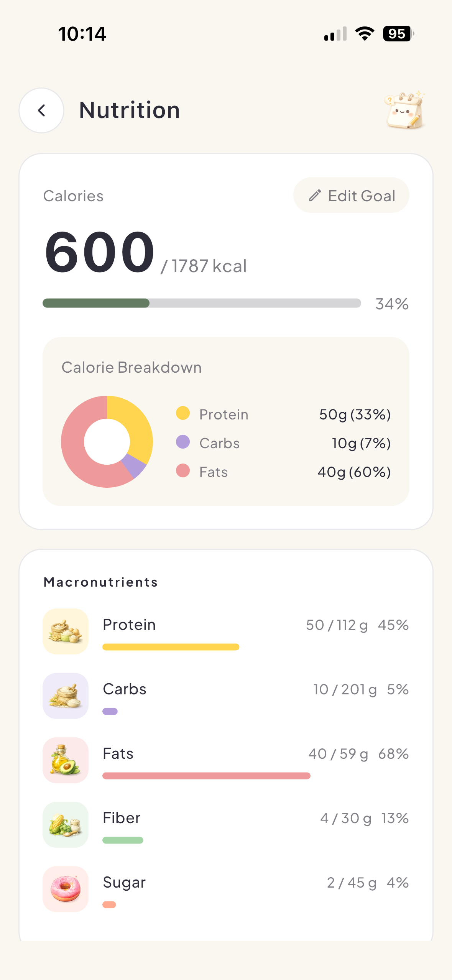Tap the Fats 68% progress bar

(206, 776)
